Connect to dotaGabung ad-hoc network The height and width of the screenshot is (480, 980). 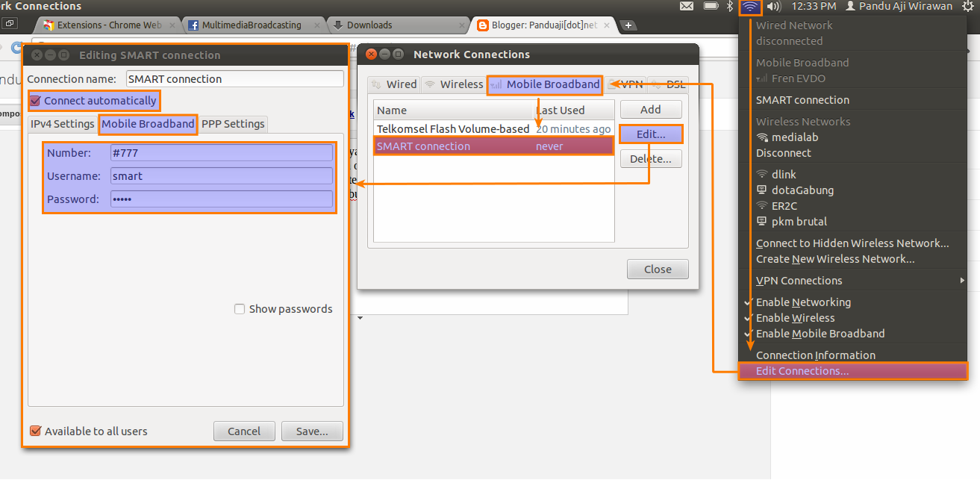pyautogui.click(x=852, y=190)
